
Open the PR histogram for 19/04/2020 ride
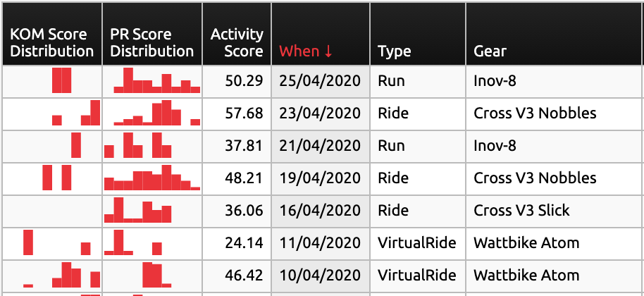tap(152, 178)
